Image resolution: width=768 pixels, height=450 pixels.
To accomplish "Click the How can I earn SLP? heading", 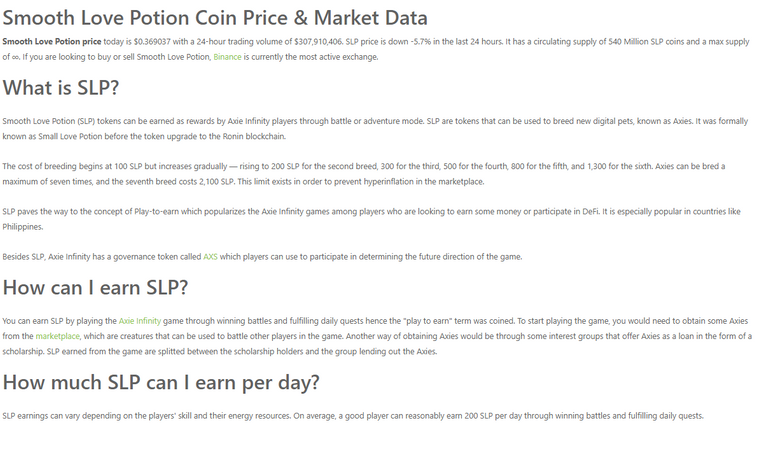I will [95, 288].
